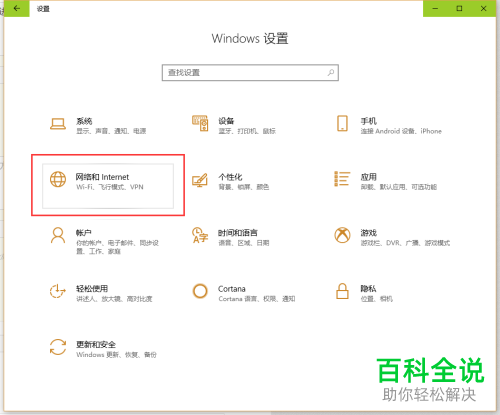The image size is (500, 415).
Task: Click the search magnifier icon
Action: 331,72
